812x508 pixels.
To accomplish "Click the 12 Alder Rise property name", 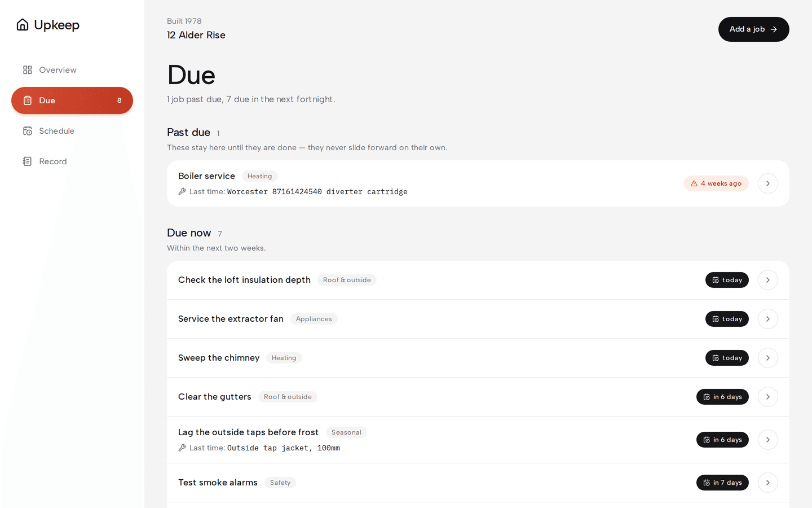I will coord(196,35).
